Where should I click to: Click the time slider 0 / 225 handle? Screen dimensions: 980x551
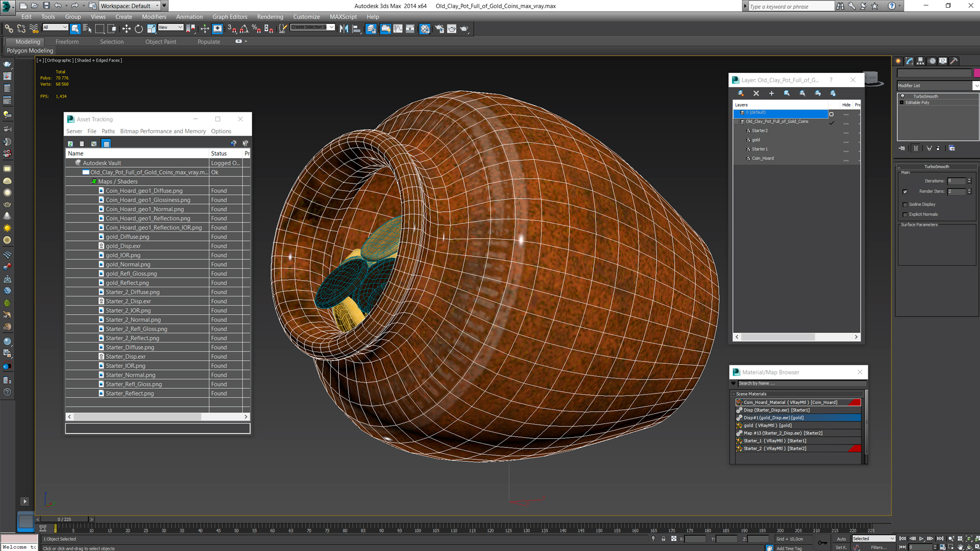point(64,519)
